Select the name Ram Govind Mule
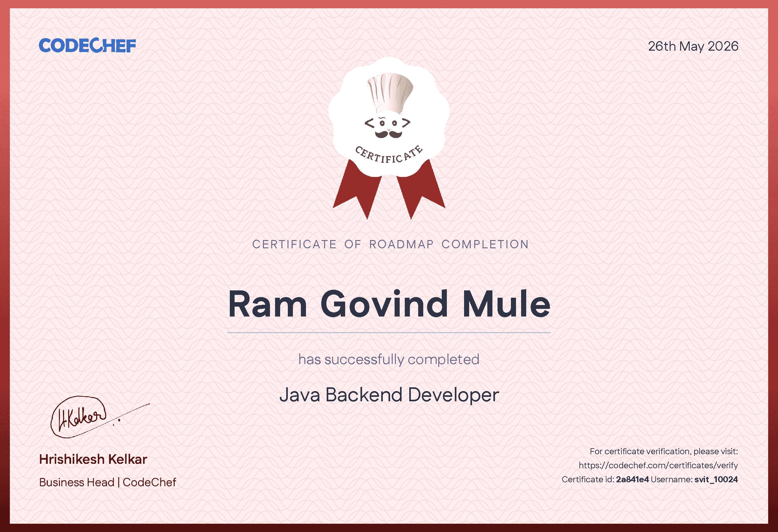778x532 pixels. (x=389, y=304)
